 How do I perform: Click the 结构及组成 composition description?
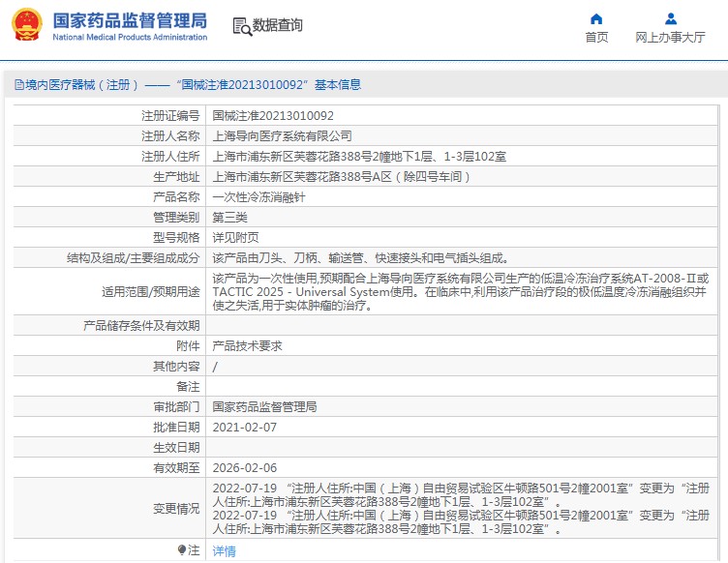[361, 258]
